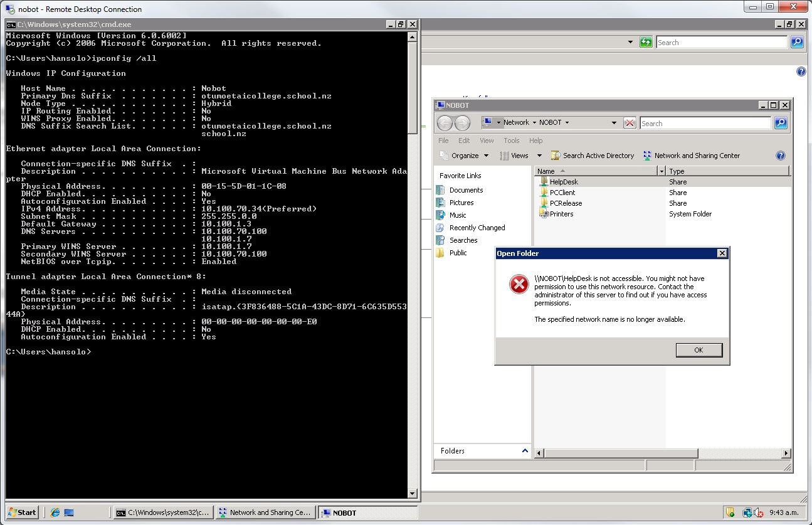Click the forward arrow in the NOBOT window

462,123
